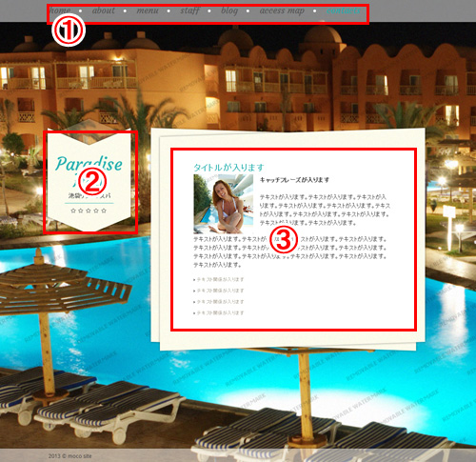Open the menu page link
This screenshot has width=476, height=462.
pos(148,10)
